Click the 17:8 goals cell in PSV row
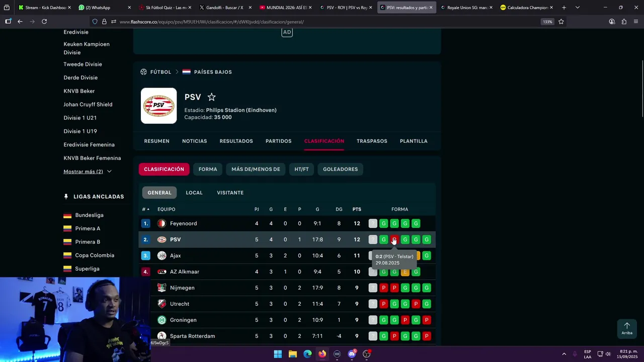This screenshot has width=644, height=362. pos(317,239)
